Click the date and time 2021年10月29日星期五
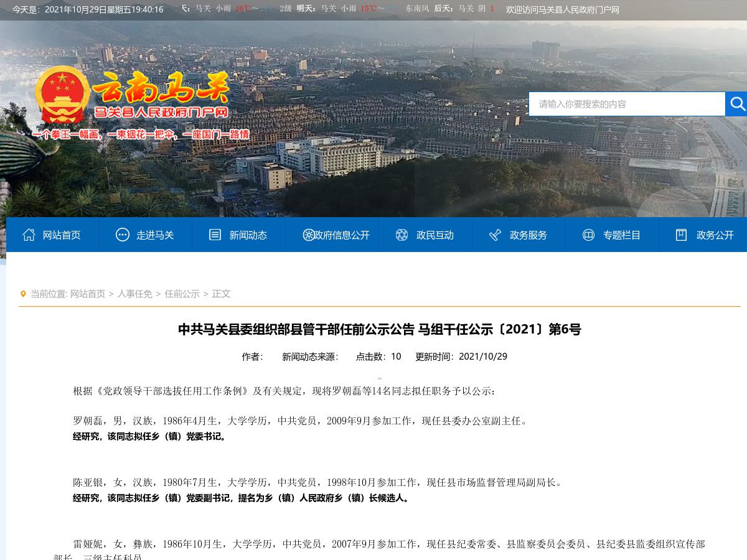The height and width of the screenshot is (560, 747). tap(88, 9)
